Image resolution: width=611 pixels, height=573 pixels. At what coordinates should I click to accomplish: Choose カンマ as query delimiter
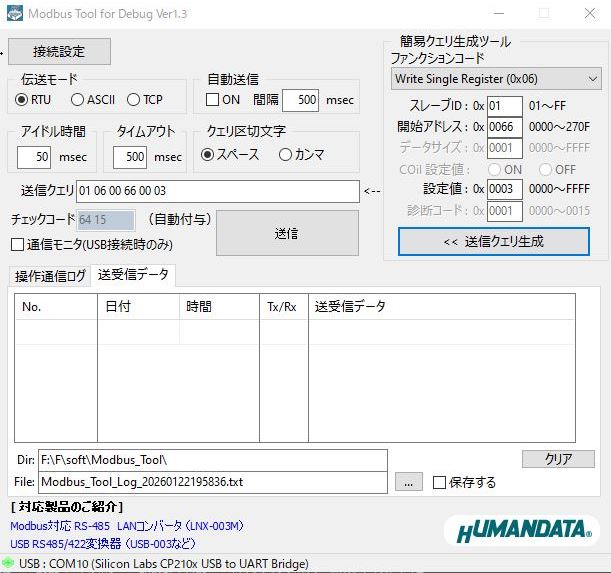pyautogui.click(x=286, y=154)
